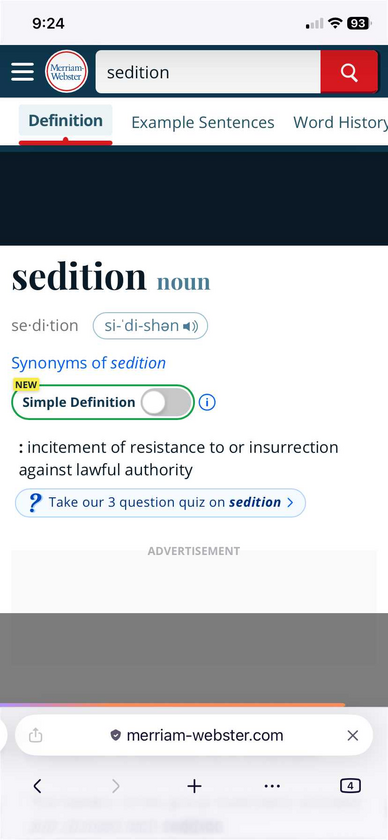Switch to Word History tab
The width and height of the screenshot is (388, 840).
click(340, 123)
